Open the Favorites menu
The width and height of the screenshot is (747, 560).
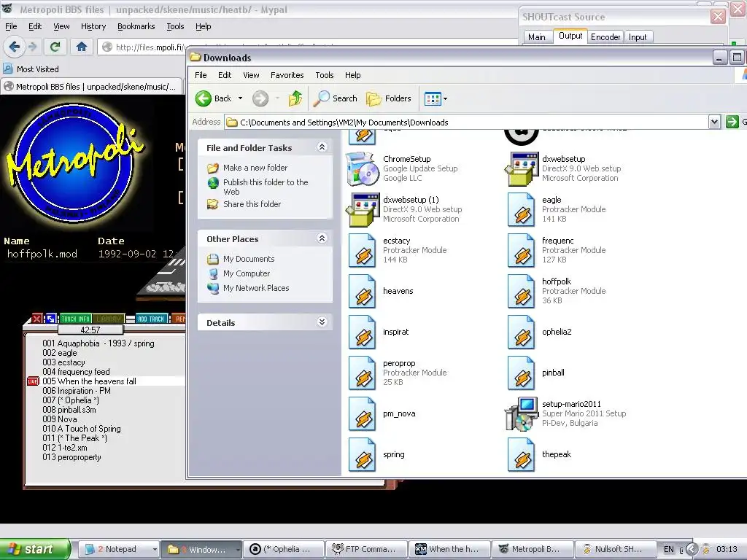(x=287, y=75)
